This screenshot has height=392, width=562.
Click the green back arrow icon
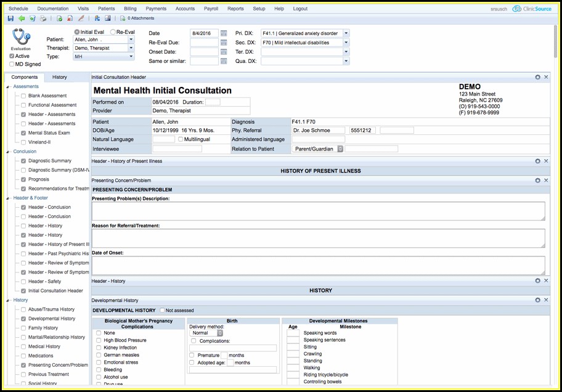[22, 18]
